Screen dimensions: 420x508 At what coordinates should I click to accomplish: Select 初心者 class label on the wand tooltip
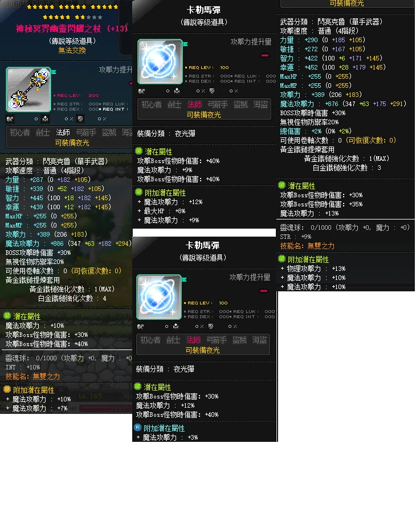pos(20,132)
